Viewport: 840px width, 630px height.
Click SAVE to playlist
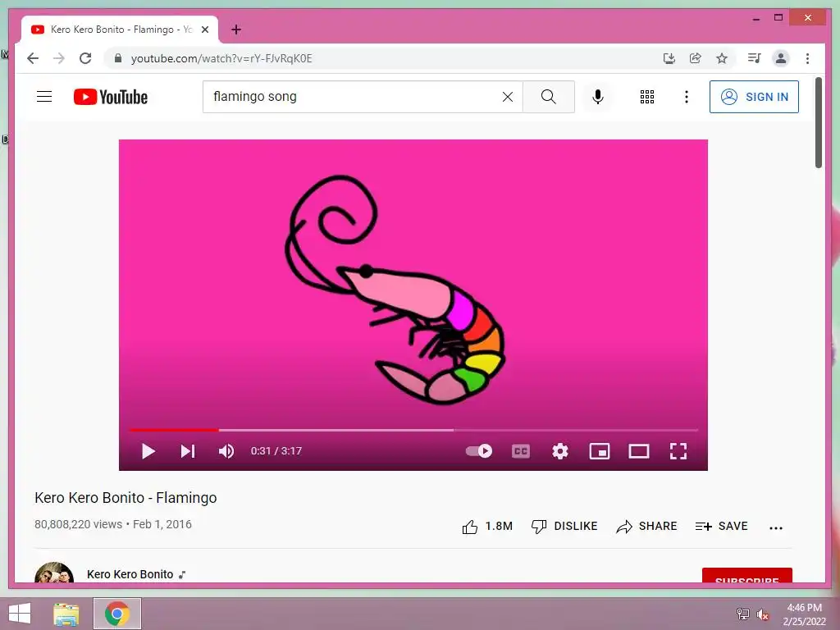click(721, 527)
